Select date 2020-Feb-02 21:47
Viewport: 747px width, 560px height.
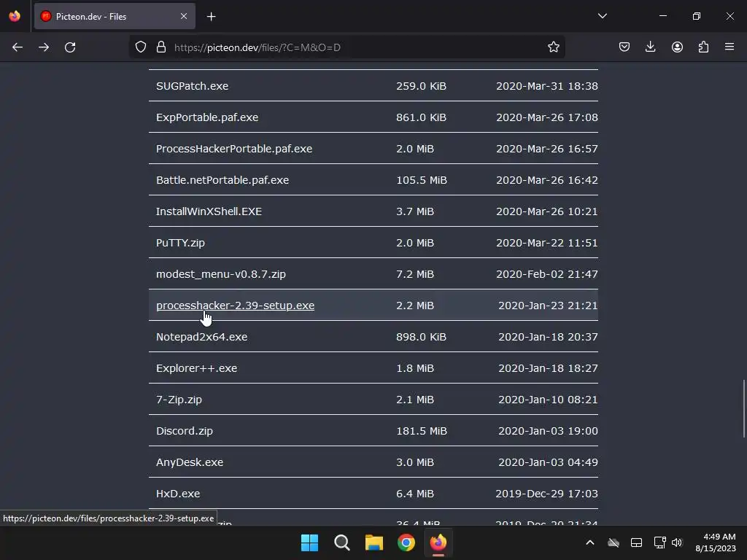tap(547, 274)
